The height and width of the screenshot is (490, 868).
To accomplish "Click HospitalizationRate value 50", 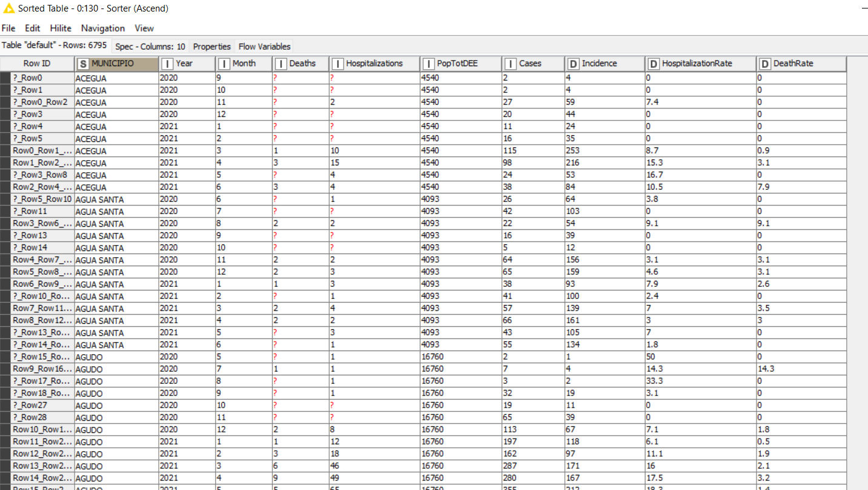I will click(x=701, y=357).
